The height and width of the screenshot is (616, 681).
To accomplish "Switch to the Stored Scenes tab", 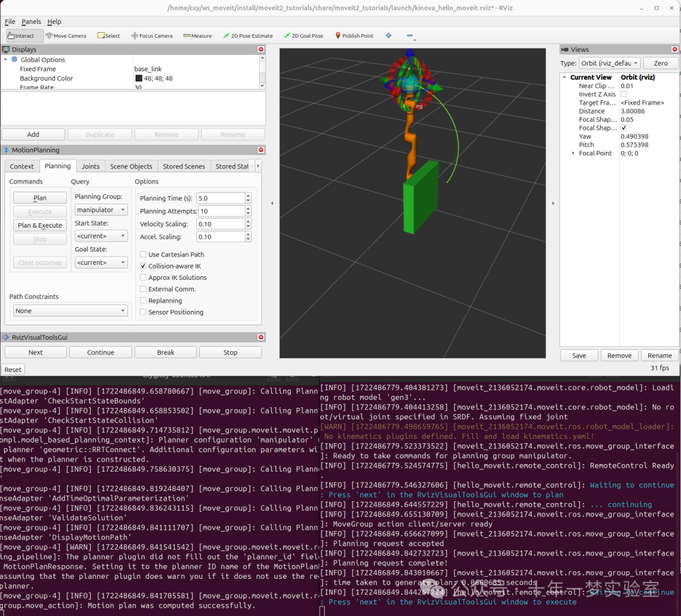I will [x=183, y=166].
